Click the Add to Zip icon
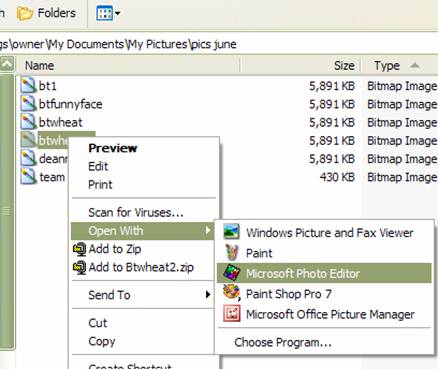 point(80,249)
